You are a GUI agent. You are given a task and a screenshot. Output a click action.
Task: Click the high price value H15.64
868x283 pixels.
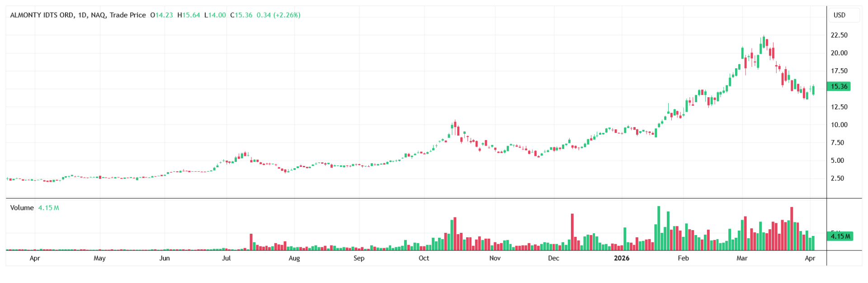189,15
